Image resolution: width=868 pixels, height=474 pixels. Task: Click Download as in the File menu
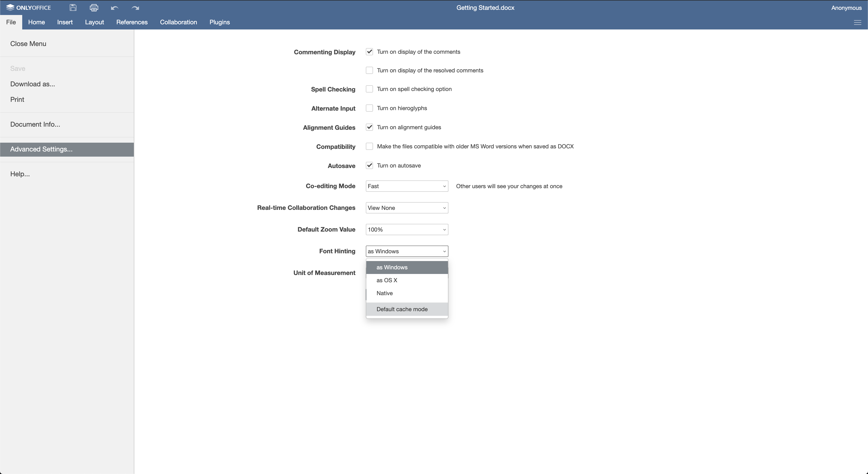(32, 84)
